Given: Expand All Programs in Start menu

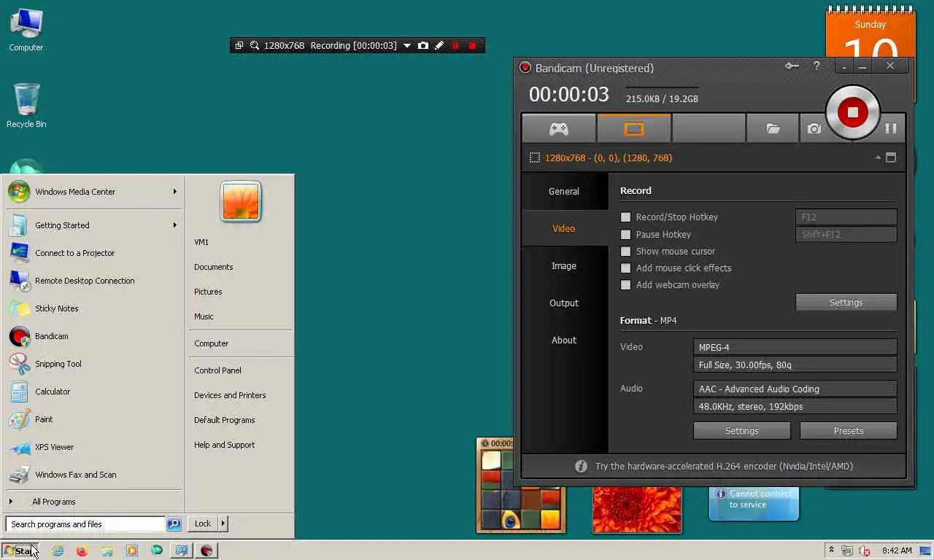Looking at the screenshot, I should 93,502.
